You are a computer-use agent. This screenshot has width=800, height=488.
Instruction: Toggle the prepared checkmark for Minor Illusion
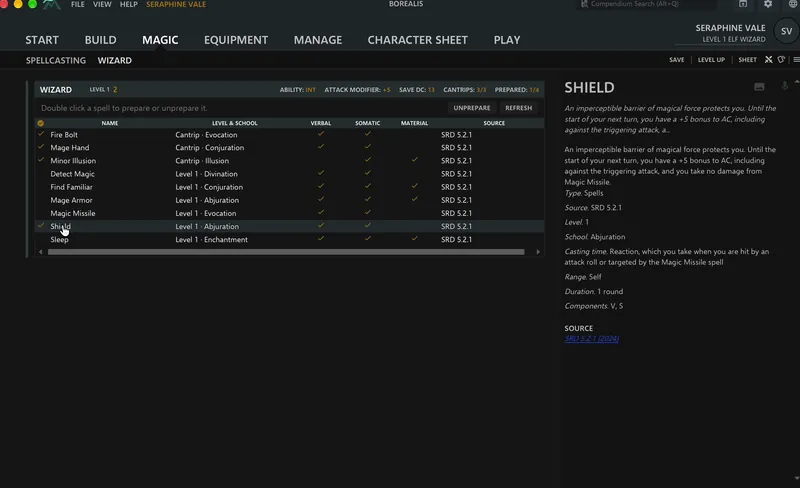tap(41, 160)
